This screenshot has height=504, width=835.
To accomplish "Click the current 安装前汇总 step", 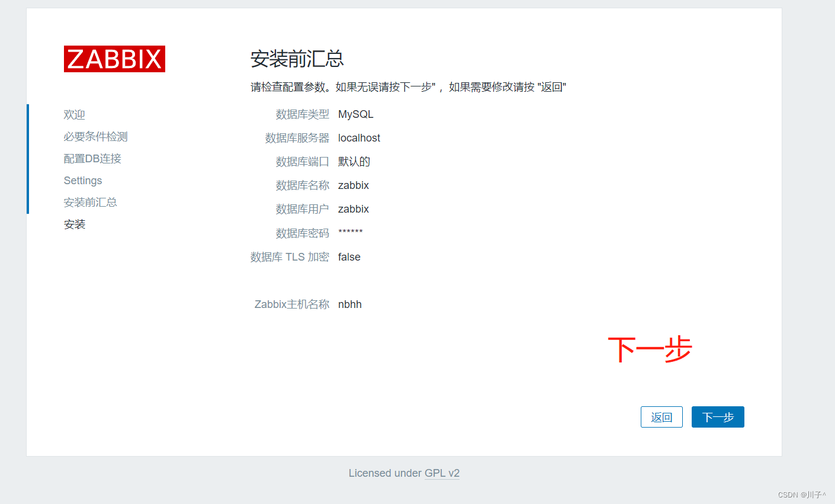I will pos(90,202).
